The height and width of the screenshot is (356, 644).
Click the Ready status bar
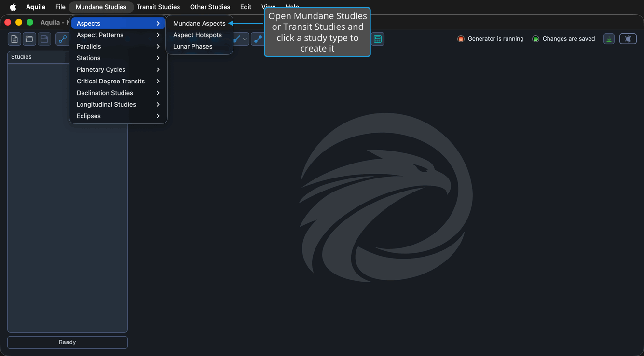(68, 342)
